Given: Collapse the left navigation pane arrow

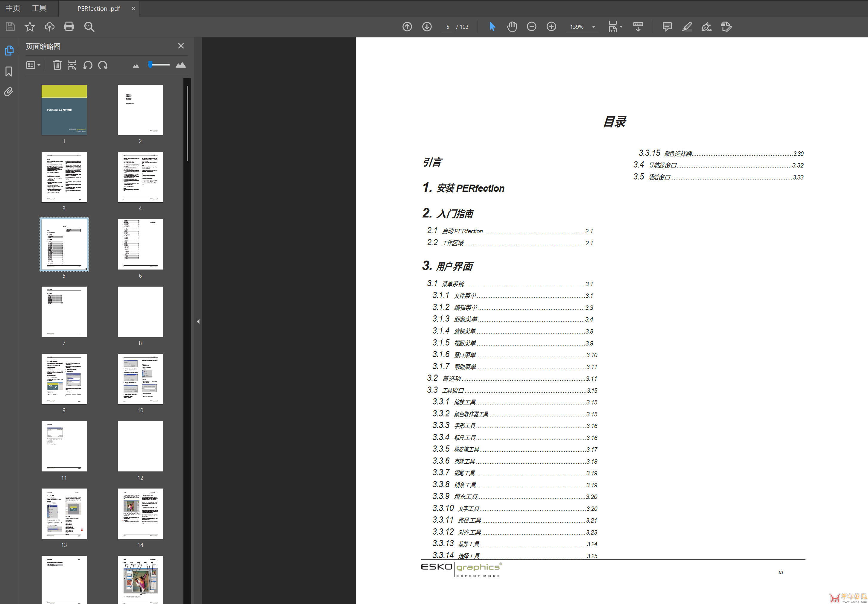Looking at the screenshot, I should (x=198, y=321).
